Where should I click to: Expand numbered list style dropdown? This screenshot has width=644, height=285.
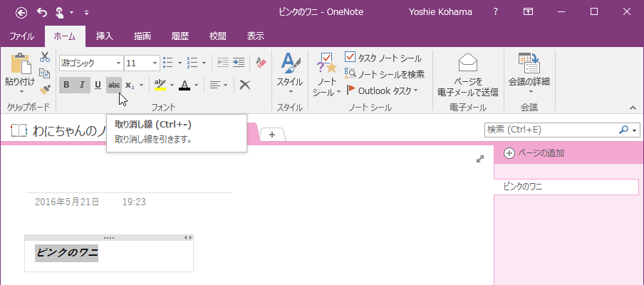coord(204,63)
